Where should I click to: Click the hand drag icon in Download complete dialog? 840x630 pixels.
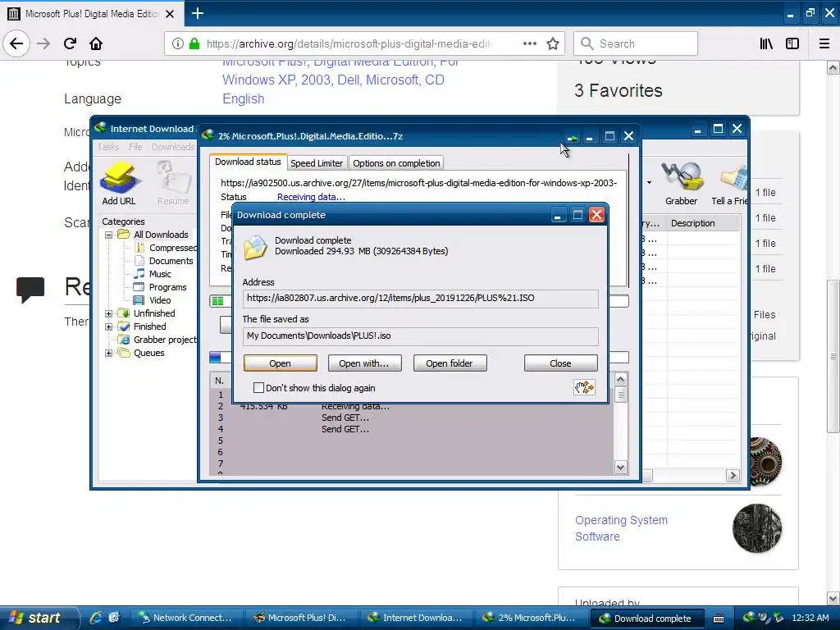point(584,387)
